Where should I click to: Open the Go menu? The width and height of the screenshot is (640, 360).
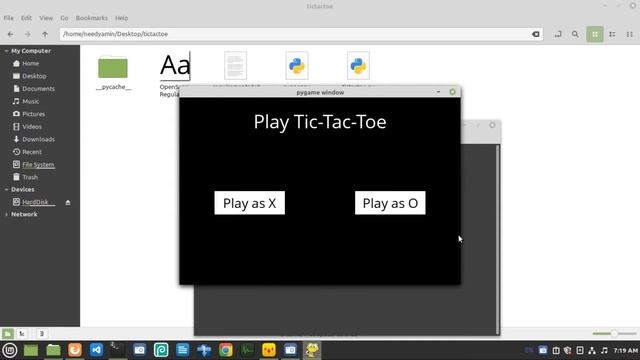coord(64,18)
